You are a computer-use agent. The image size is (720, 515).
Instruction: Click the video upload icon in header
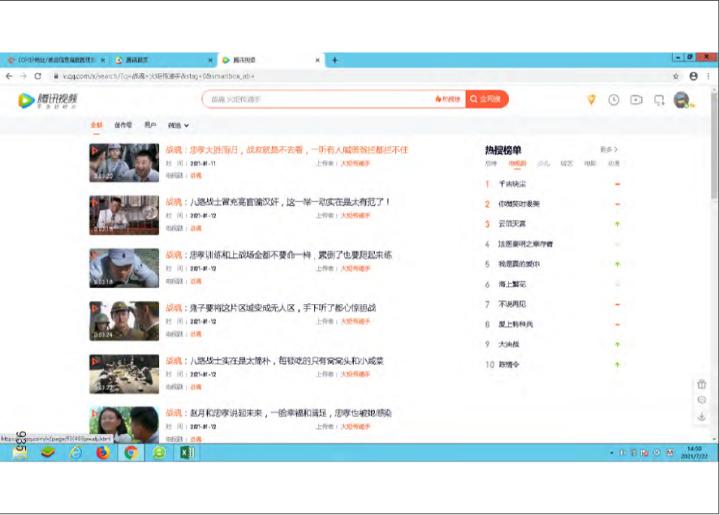tap(636, 99)
